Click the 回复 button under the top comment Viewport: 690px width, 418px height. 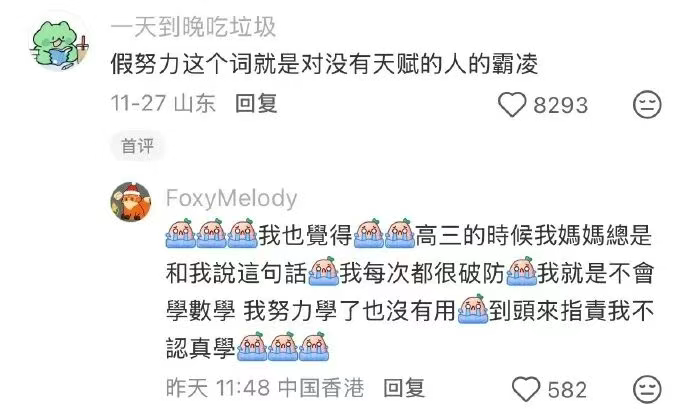[256, 103]
